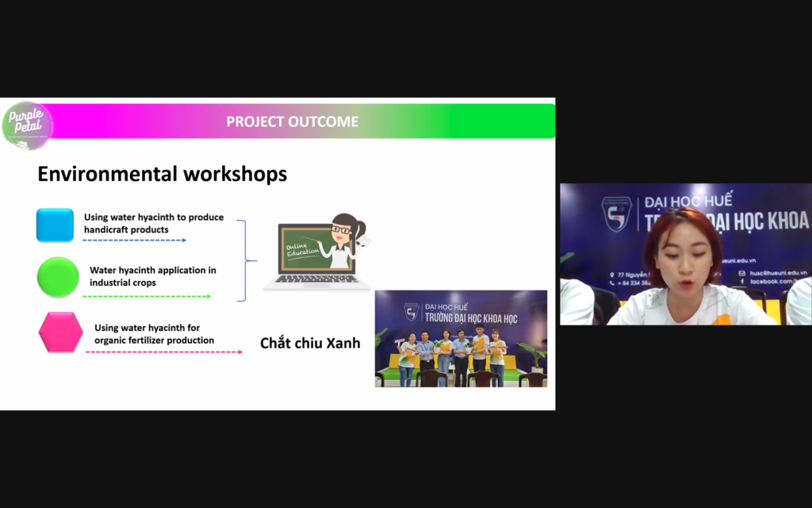Click husc@hueuni.edu.vn email on backdrop
The image size is (812, 508).
point(779,273)
